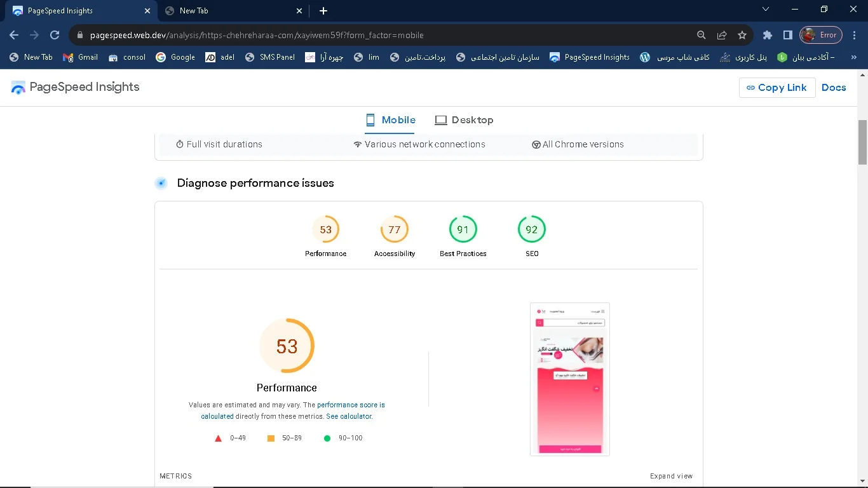The width and height of the screenshot is (868, 488).
Task: Toggle the browser side panel icon
Action: coord(787,35)
